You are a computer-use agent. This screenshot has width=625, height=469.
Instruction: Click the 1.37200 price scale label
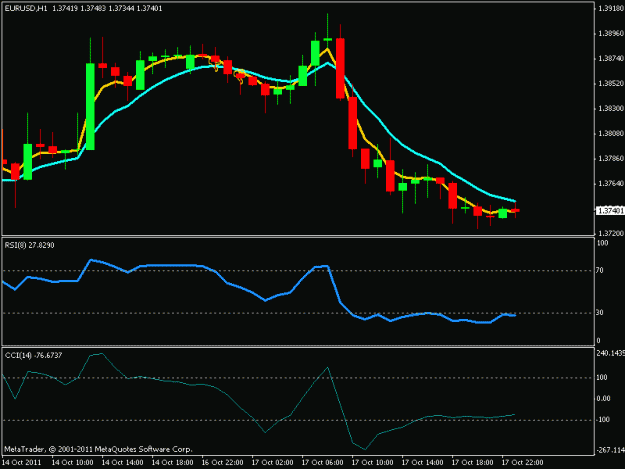click(x=611, y=233)
